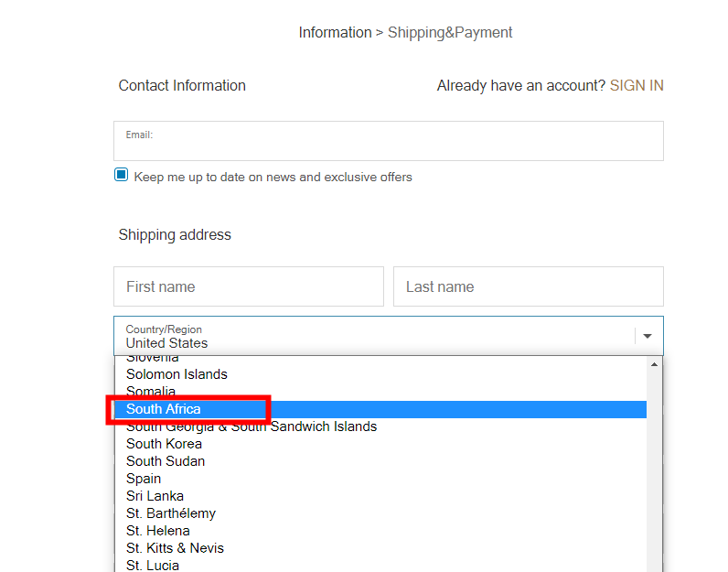Click the SIGN IN link

click(637, 85)
